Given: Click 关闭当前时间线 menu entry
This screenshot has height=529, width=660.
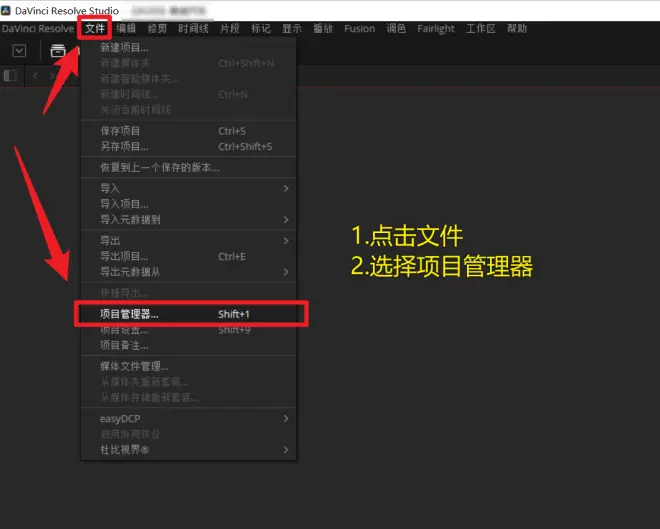Looking at the screenshot, I should 188,110.
